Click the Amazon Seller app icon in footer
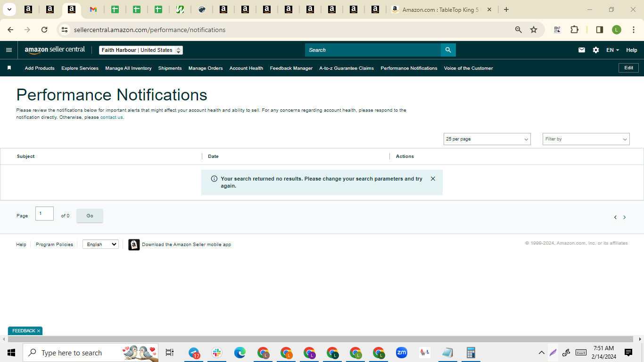Viewport: 644px width, 362px height. (134, 245)
